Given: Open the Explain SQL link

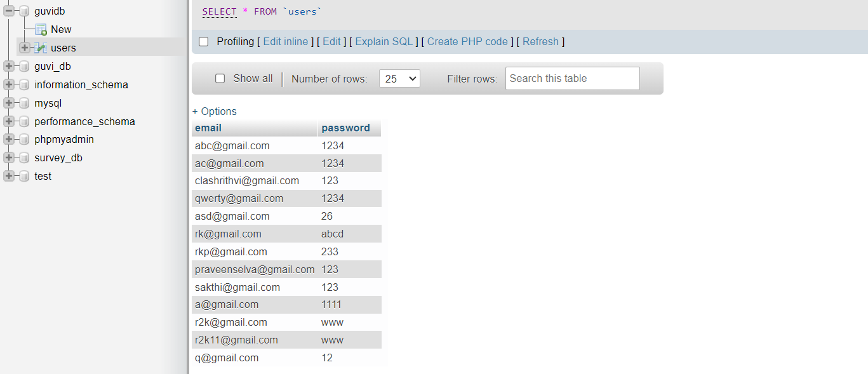Looking at the screenshot, I should pos(384,41).
